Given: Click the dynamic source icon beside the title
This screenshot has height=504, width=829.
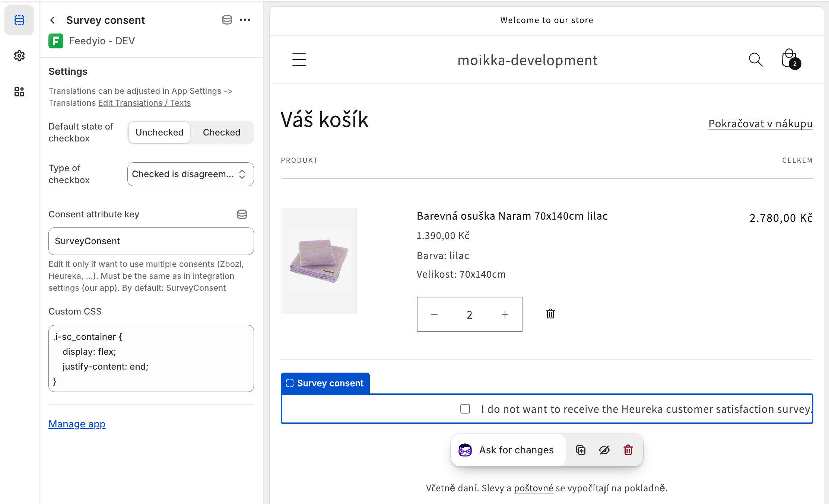Looking at the screenshot, I should pyautogui.click(x=227, y=20).
